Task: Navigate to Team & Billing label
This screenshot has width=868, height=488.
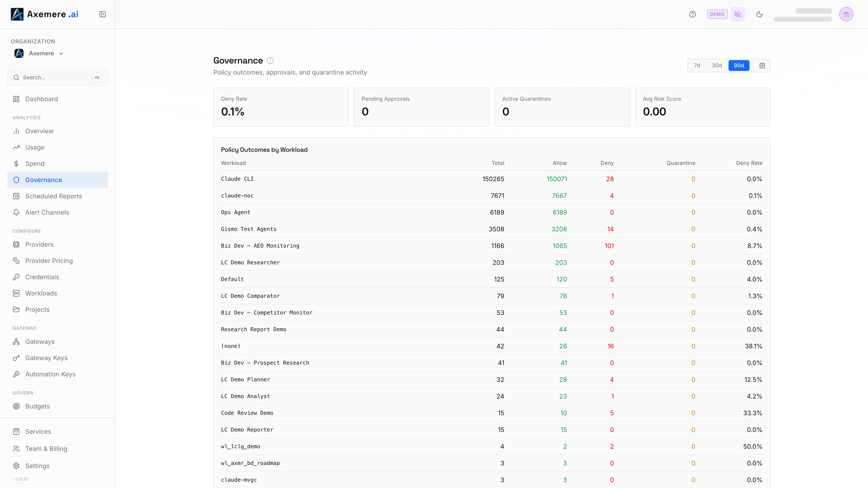Action: point(46,449)
